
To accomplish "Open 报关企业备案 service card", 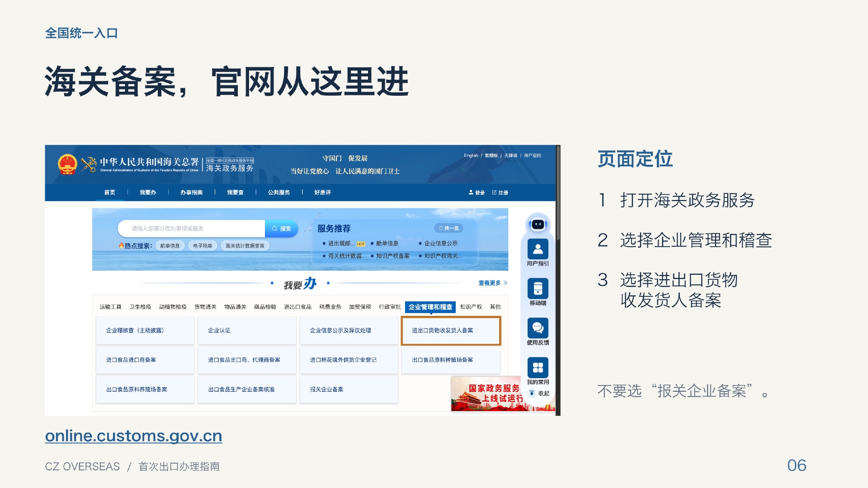I will pos(349,389).
